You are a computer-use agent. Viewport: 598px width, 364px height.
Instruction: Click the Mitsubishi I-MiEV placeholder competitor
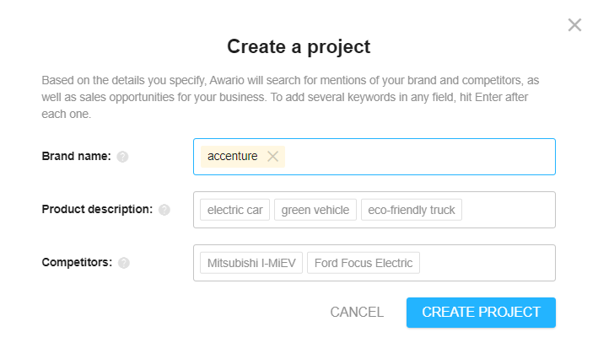251,263
